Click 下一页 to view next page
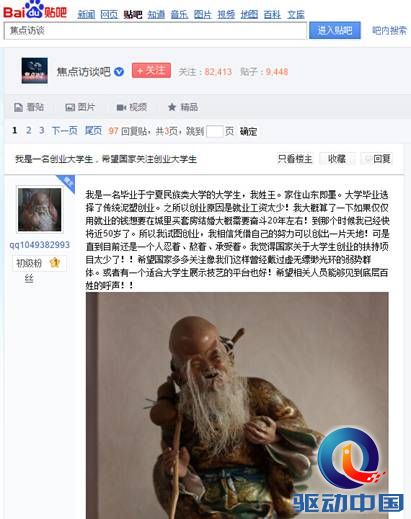The image size is (411, 519). 64,130
